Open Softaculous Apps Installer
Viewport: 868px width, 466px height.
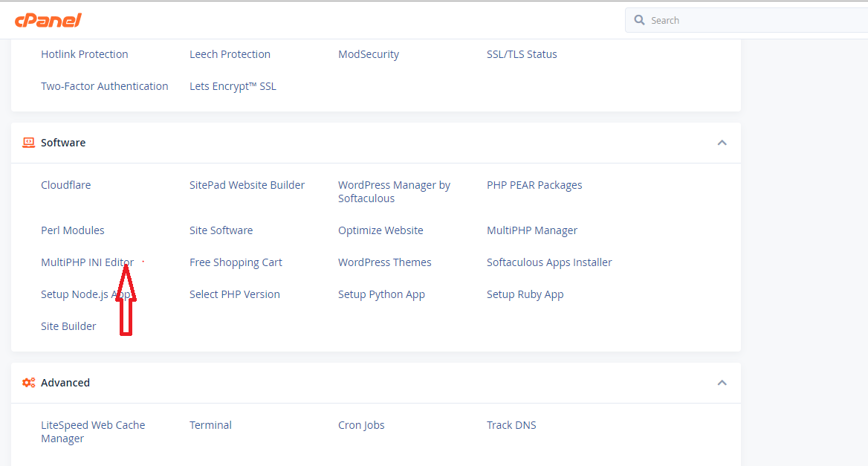point(549,262)
